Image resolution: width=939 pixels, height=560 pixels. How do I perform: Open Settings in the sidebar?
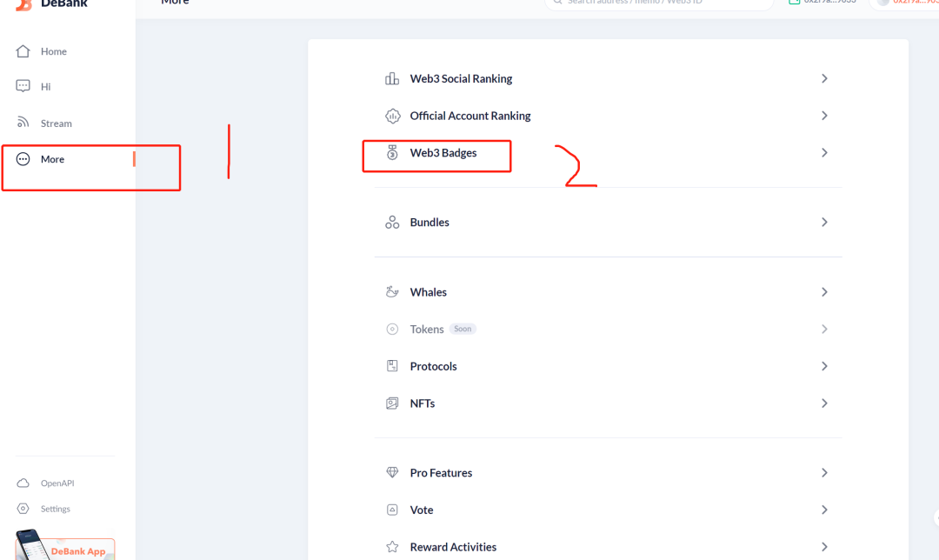click(55, 509)
